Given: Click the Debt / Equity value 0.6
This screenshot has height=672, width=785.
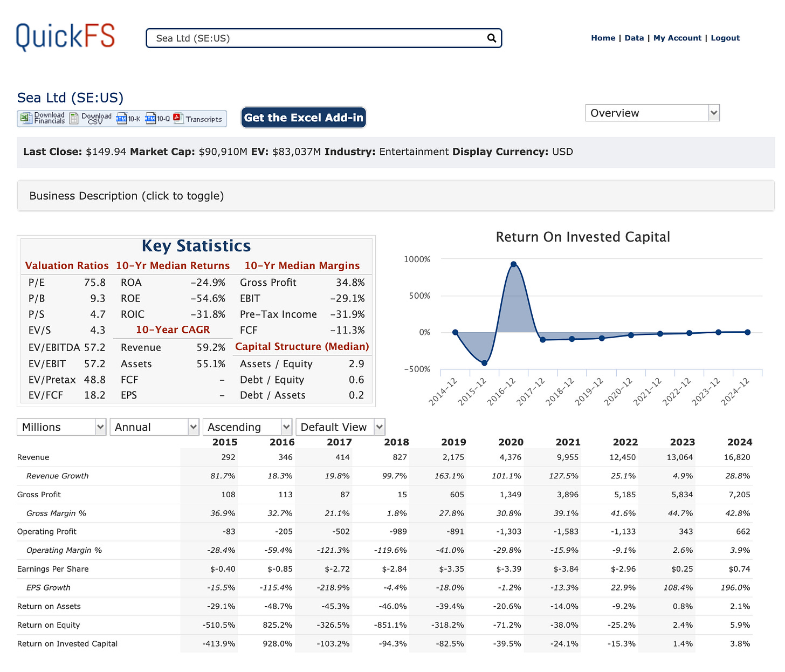Looking at the screenshot, I should (x=356, y=380).
